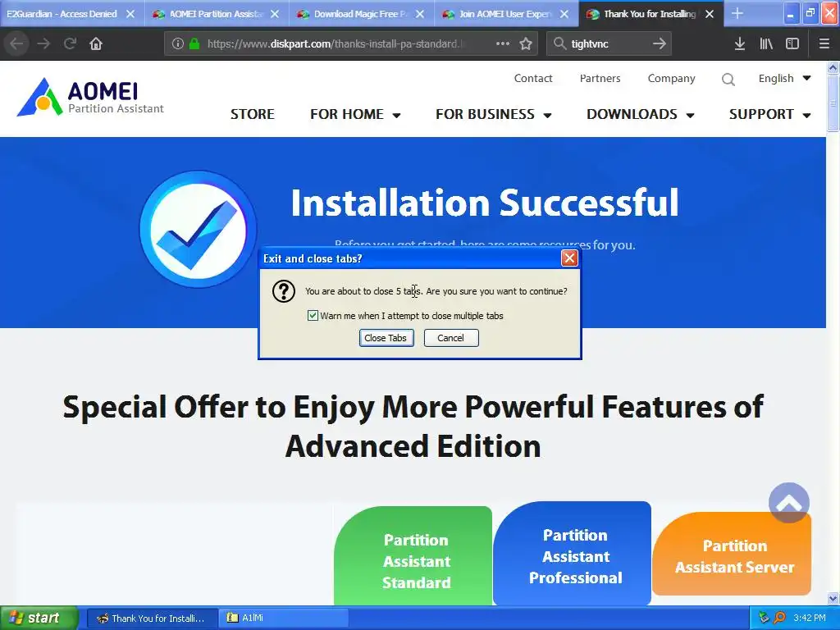840x630 pixels.
Task: Click the tightvnc search field
Action: click(609, 44)
